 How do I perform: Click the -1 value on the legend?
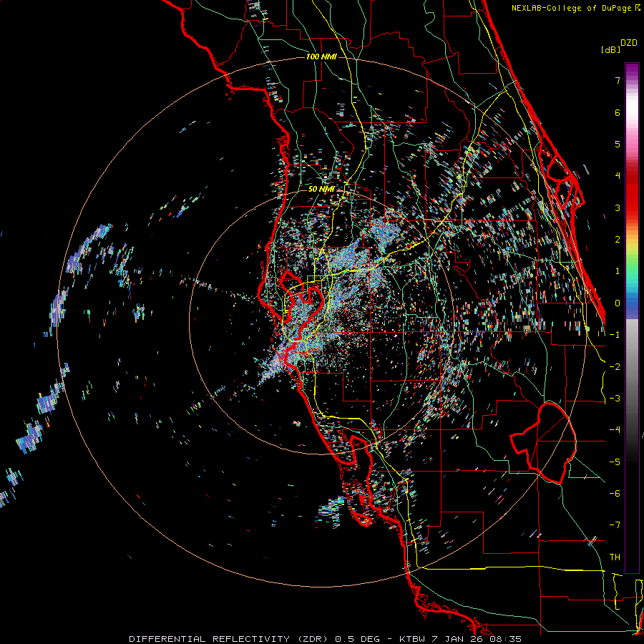[x=615, y=335]
